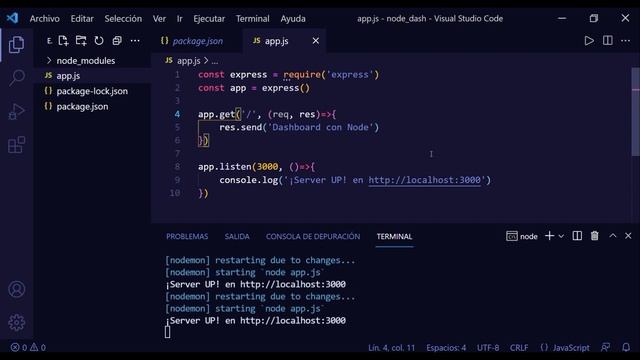
Task: Open the Accounts icon in activity bar
Action: pos(17,289)
